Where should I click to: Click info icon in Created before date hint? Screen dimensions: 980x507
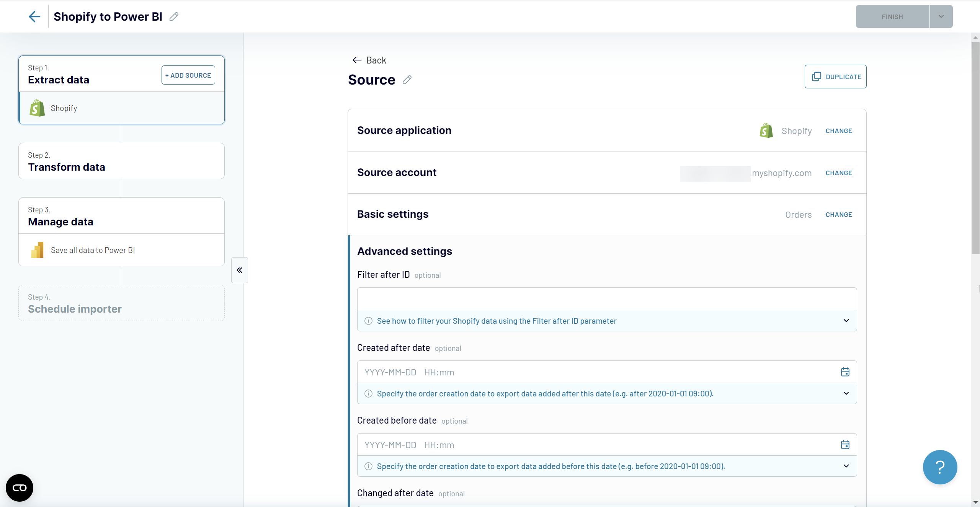(x=368, y=466)
